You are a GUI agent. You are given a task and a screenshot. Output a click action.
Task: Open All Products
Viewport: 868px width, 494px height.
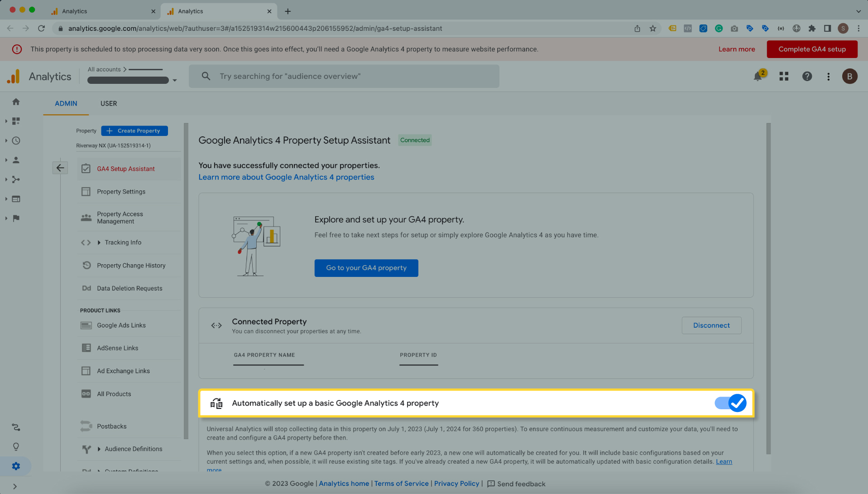coord(129,394)
